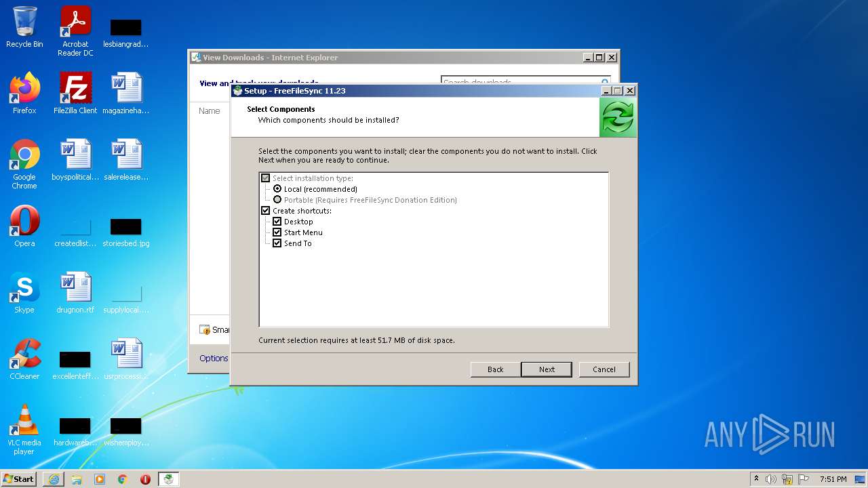Select the boyspolitical Word document icon
Screen dimensions: 868x488
(75, 160)
